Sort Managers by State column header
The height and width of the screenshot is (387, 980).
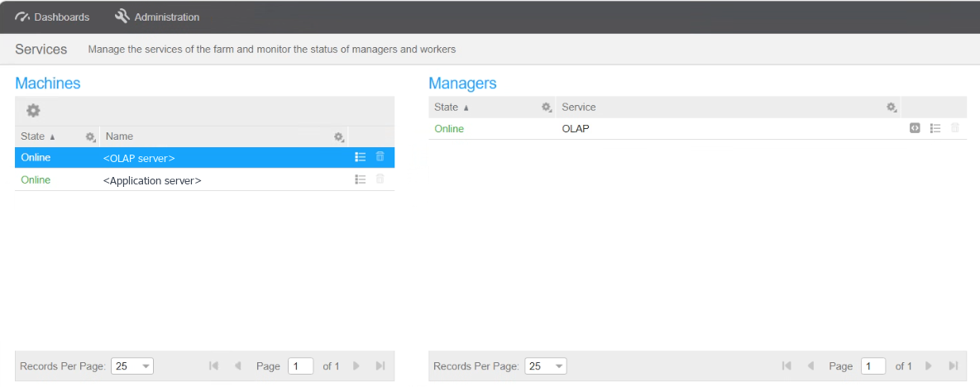coord(452,107)
